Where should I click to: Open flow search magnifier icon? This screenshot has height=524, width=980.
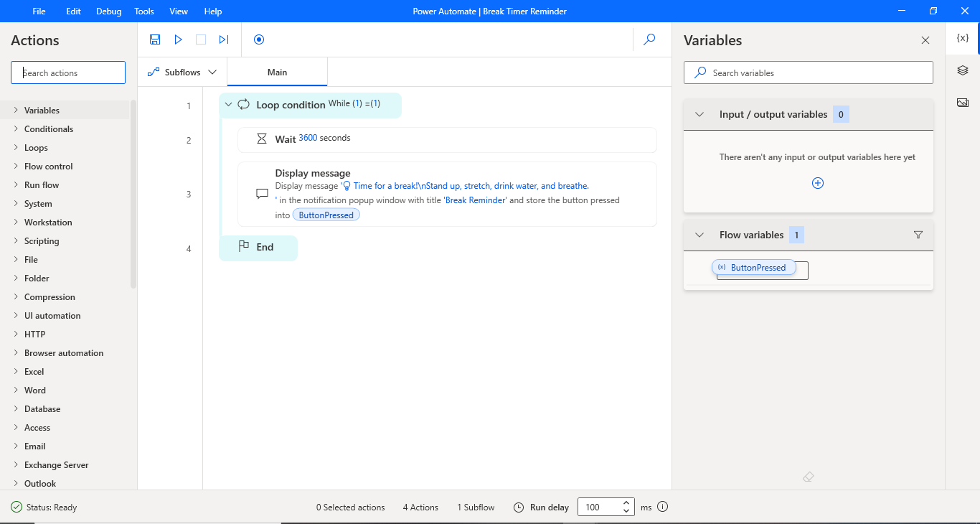point(649,39)
